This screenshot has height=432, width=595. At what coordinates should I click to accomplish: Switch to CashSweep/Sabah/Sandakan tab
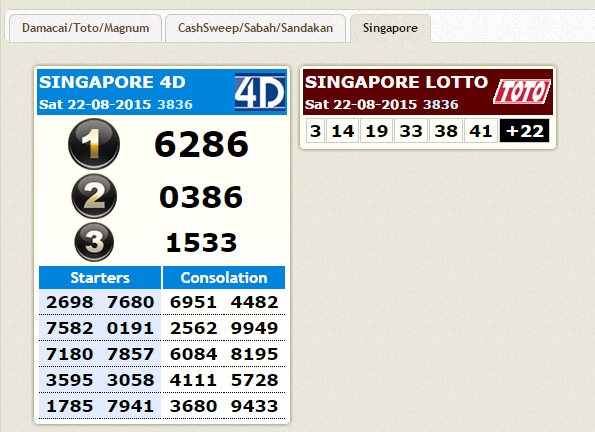[255, 28]
